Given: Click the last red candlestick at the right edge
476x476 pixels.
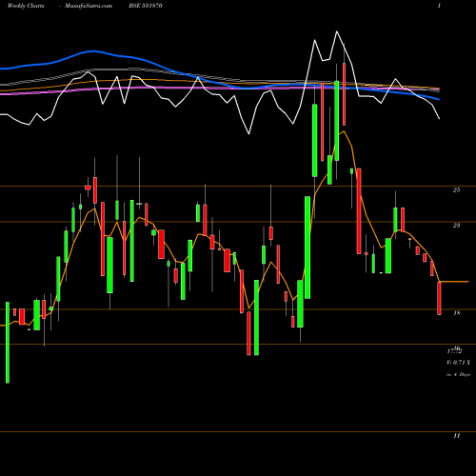Looking at the screenshot, I should [439, 298].
